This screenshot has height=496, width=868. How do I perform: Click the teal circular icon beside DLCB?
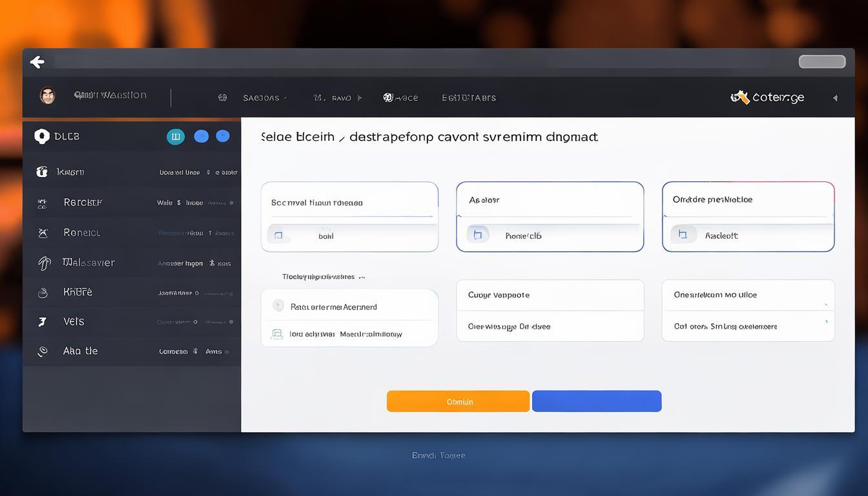pos(175,136)
